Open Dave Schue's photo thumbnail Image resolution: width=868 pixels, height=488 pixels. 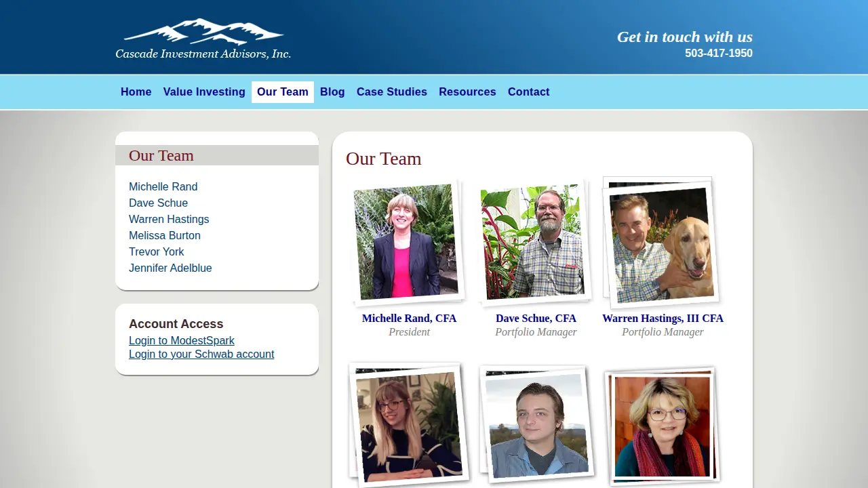[534, 242]
